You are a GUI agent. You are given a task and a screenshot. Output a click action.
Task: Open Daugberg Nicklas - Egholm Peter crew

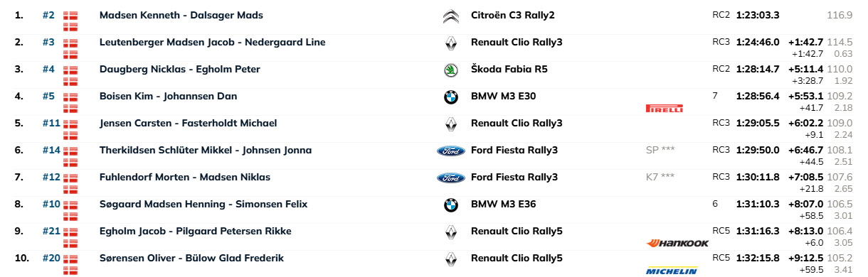coord(180,70)
